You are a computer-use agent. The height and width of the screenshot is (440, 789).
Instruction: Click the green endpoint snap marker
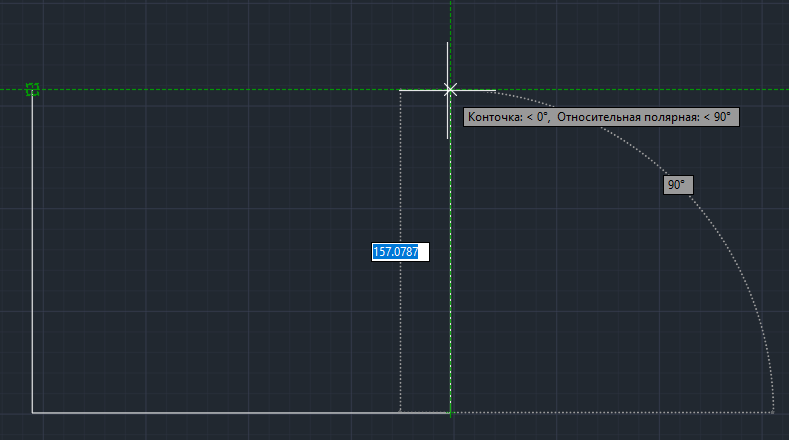tap(33, 90)
